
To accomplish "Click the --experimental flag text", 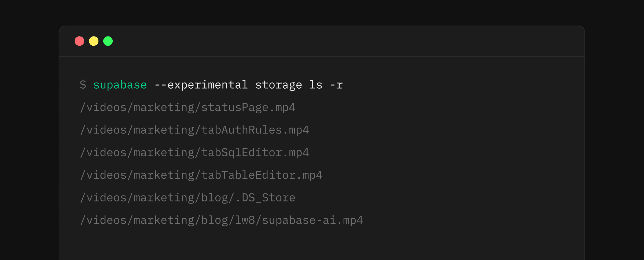I will tap(201, 85).
